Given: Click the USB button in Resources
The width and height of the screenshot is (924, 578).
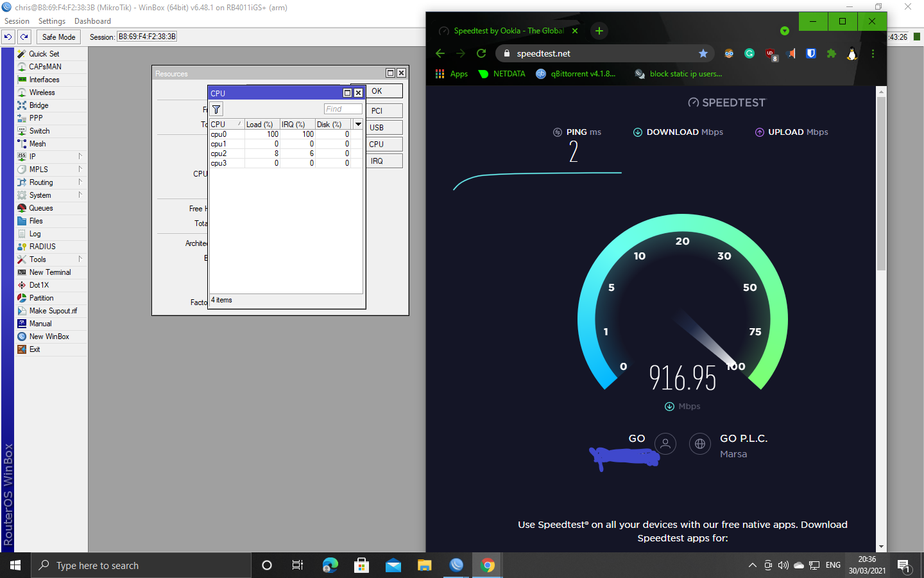Looking at the screenshot, I should [x=384, y=127].
